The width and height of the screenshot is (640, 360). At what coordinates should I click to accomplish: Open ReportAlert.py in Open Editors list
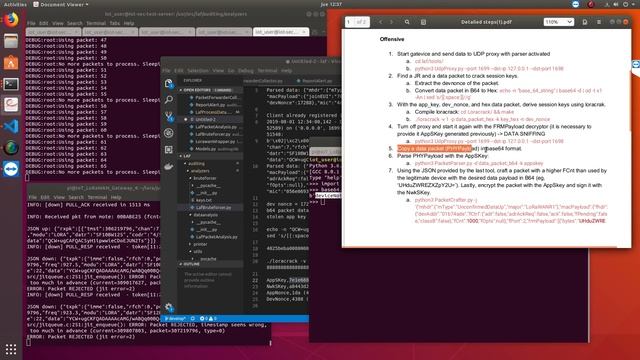(210, 105)
